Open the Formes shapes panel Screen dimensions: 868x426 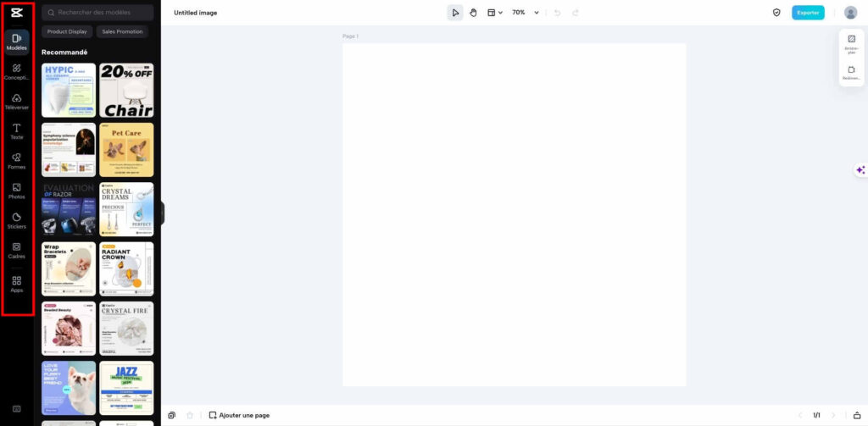pos(17,162)
